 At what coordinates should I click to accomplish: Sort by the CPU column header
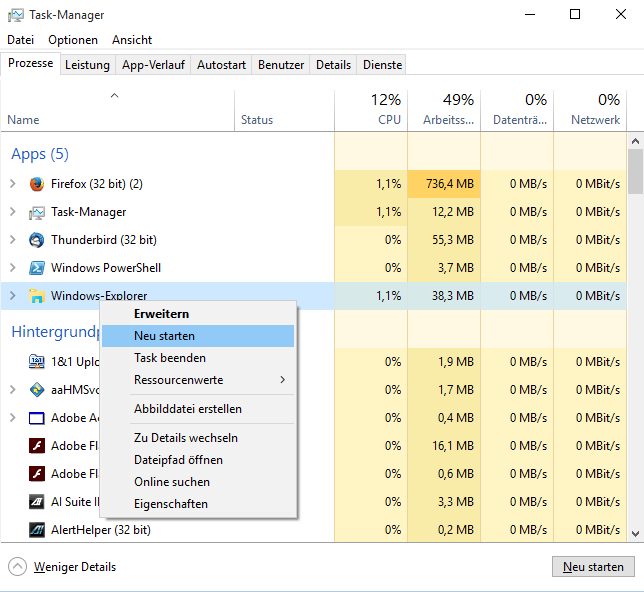(x=371, y=111)
